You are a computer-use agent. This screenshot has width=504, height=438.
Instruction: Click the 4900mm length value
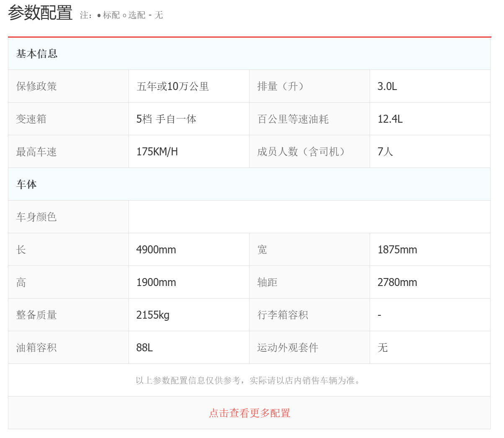point(156,250)
